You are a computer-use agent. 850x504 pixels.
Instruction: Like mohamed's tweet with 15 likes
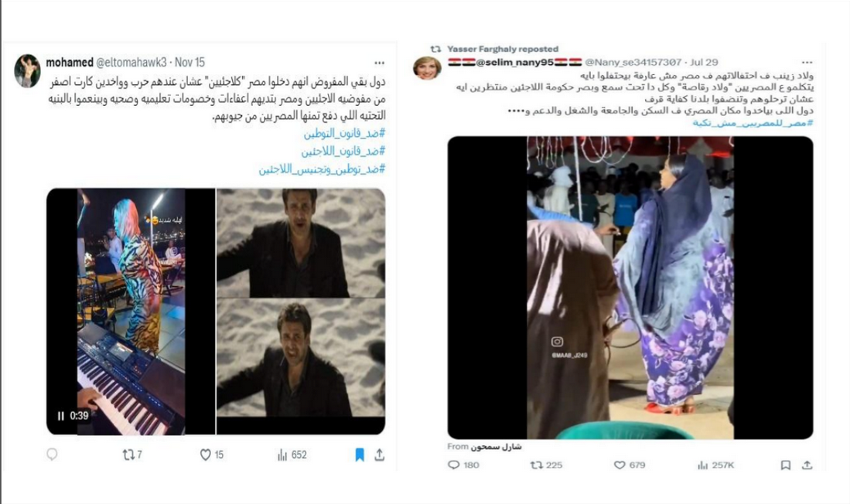coord(211,455)
